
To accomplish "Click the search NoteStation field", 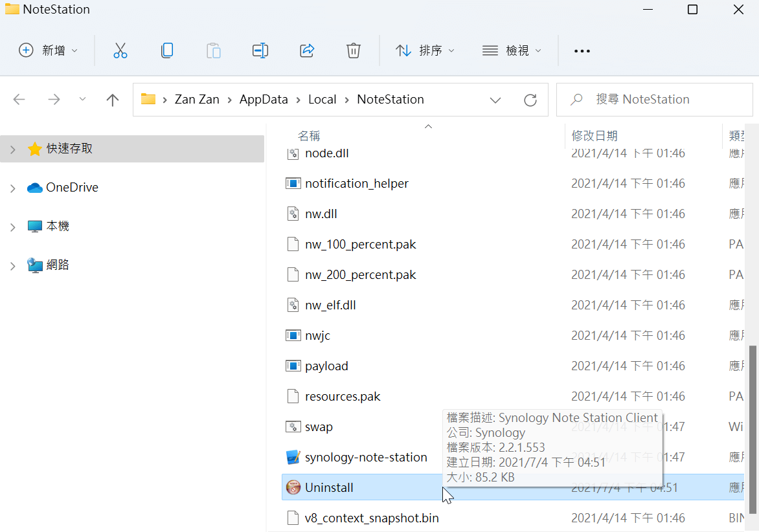I will 655,100.
